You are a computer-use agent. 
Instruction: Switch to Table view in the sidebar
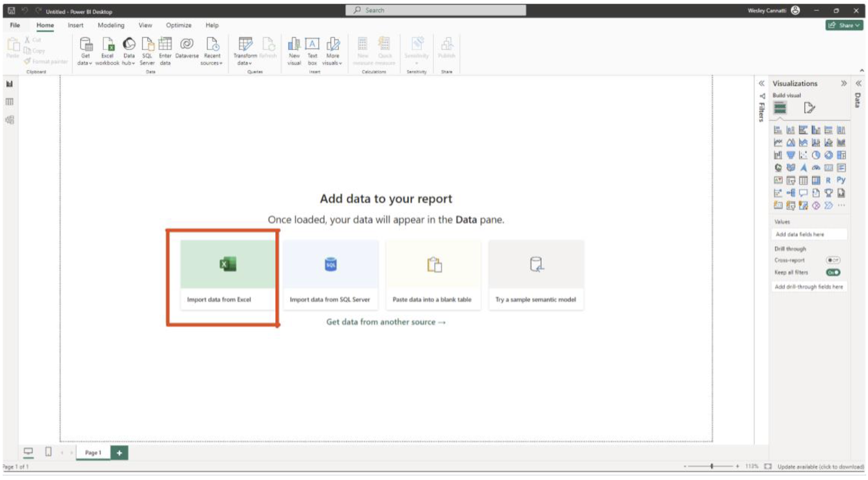tap(9, 101)
